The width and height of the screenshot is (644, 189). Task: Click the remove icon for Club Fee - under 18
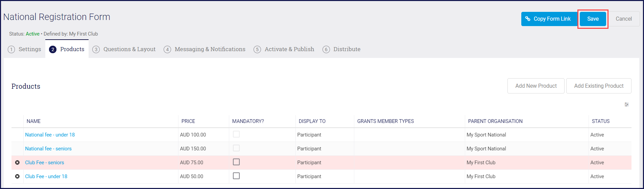coord(17,176)
